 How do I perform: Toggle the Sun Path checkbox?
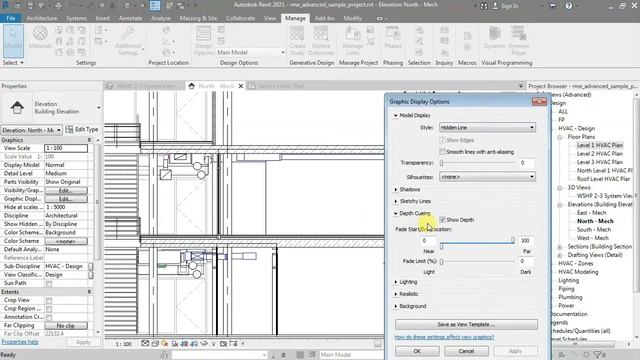pos(49,283)
